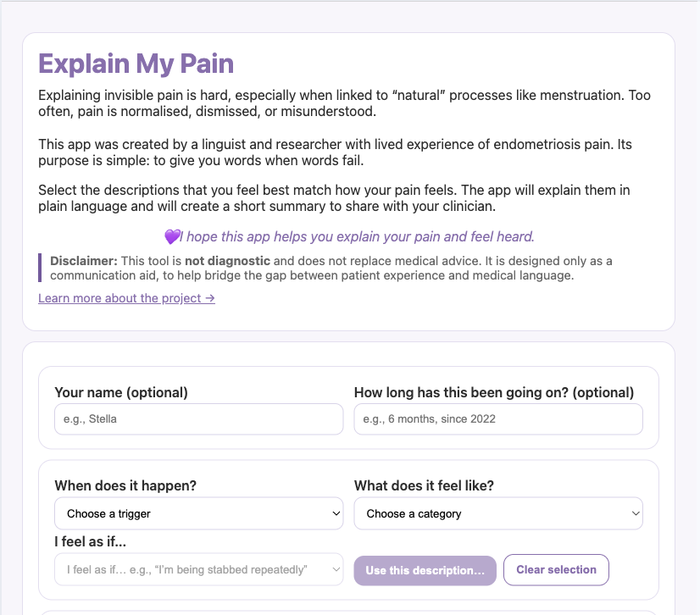Click the 'Explain My Pain' heading
The height and width of the screenshot is (615, 700).
click(136, 64)
